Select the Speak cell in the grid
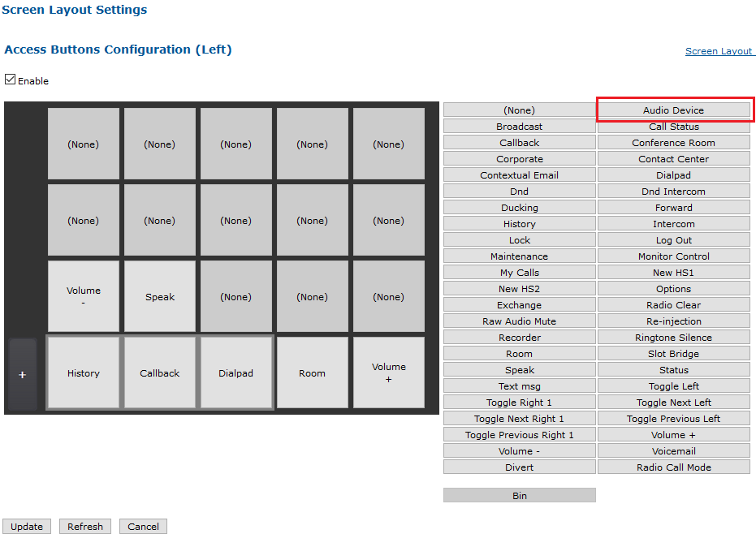The image size is (756, 534). 160,297
